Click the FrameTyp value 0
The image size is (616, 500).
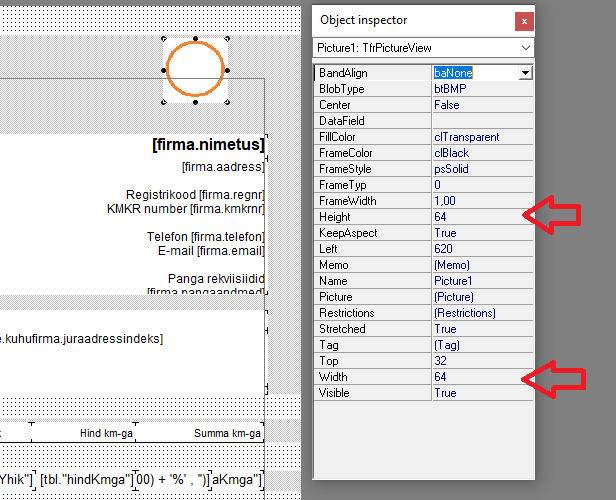[482, 185]
